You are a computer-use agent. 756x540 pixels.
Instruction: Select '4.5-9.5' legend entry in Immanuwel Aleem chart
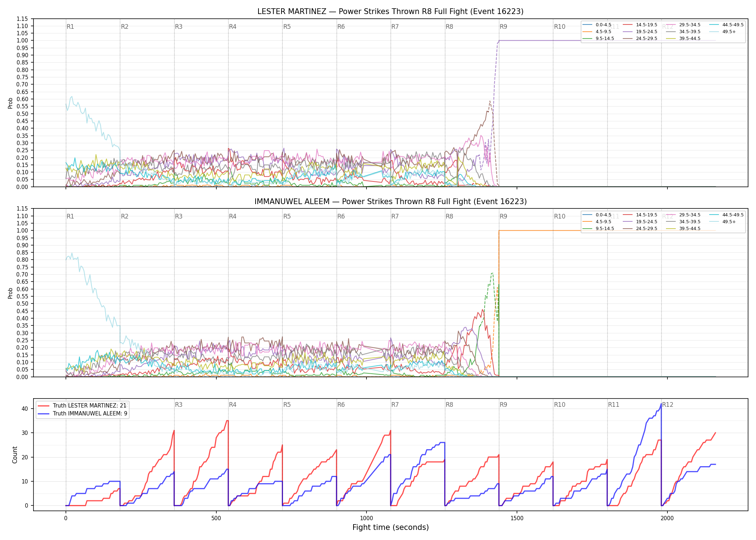[x=597, y=222]
